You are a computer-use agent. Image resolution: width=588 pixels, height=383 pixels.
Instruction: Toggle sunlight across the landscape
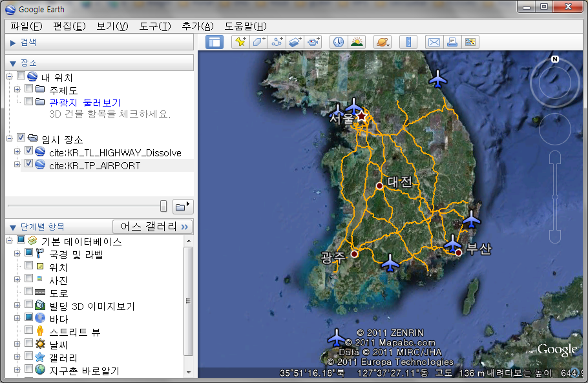coord(357,41)
